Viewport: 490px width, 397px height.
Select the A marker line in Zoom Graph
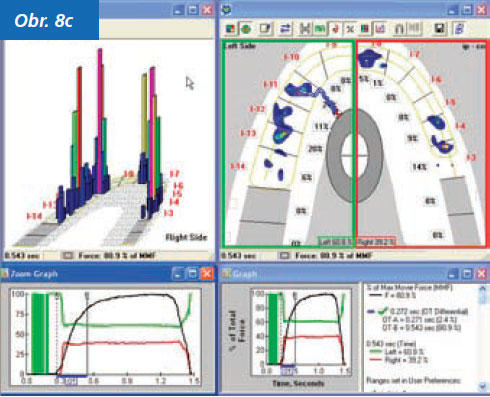pos(57,333)
